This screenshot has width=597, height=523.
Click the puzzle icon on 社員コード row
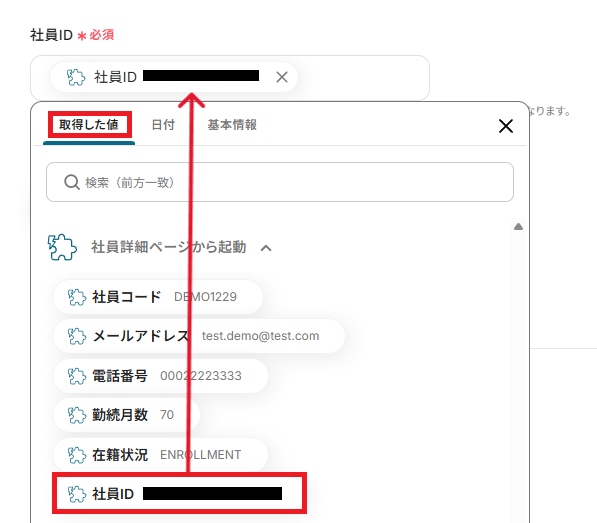77,297
